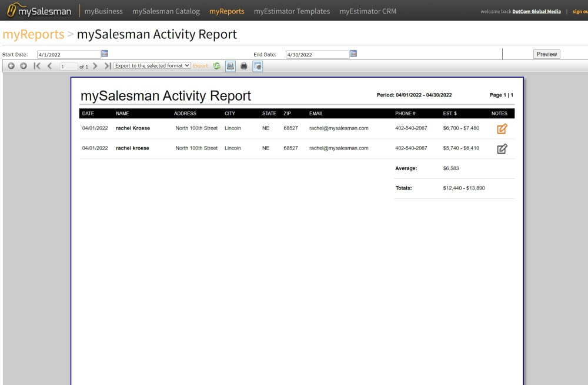Go to next report page

tap(95, 66)
